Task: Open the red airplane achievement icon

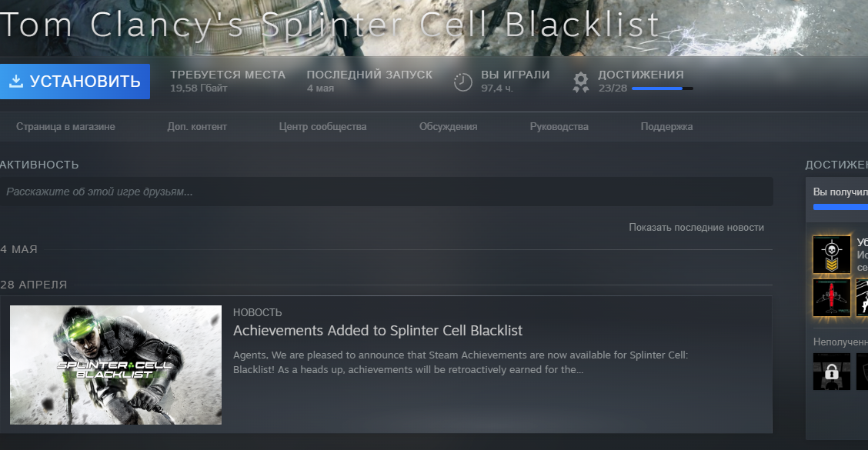Action: click(832, 298)
